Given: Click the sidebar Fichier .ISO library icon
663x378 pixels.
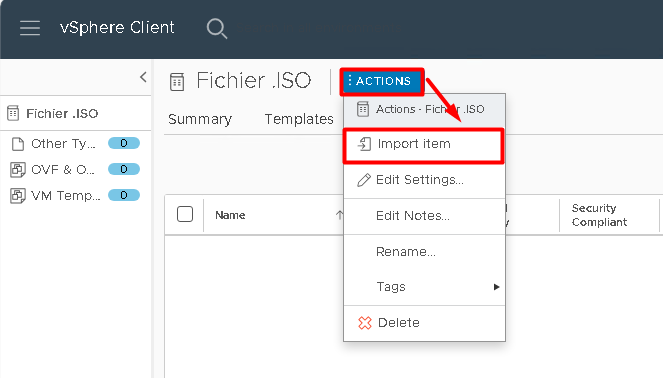Looking at the screenshot, I should coord(13,113).
